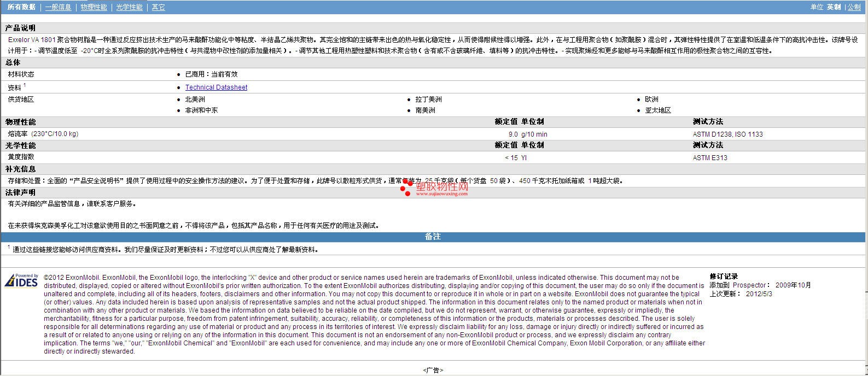The width and height of the screenshot is (868, 376).
Task: Open the Technical Datasheet link
Action: coord(216,87)
